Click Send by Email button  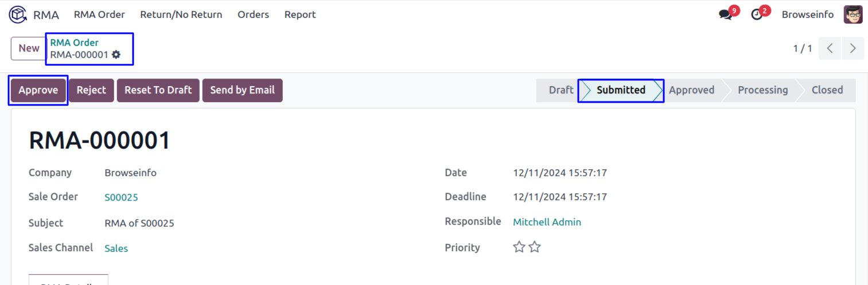(242, 90)
